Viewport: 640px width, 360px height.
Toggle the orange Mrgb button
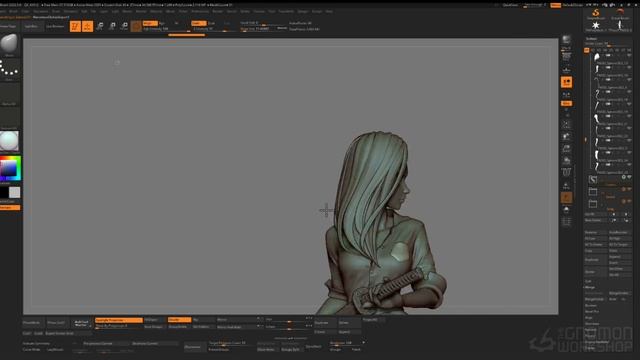tap(150, 23)
